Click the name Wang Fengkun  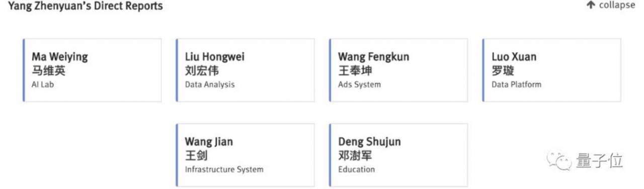click(x=373, y=56)
